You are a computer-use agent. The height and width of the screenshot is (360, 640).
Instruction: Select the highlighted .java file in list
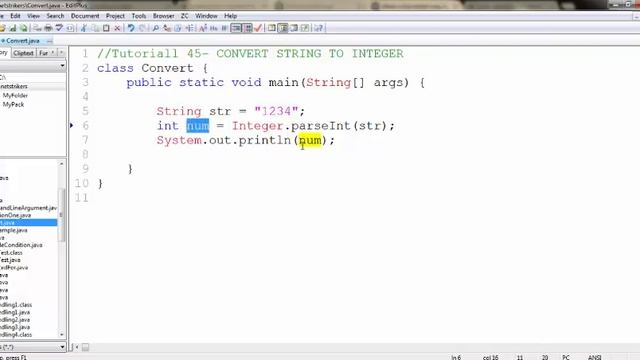[29, 222]
